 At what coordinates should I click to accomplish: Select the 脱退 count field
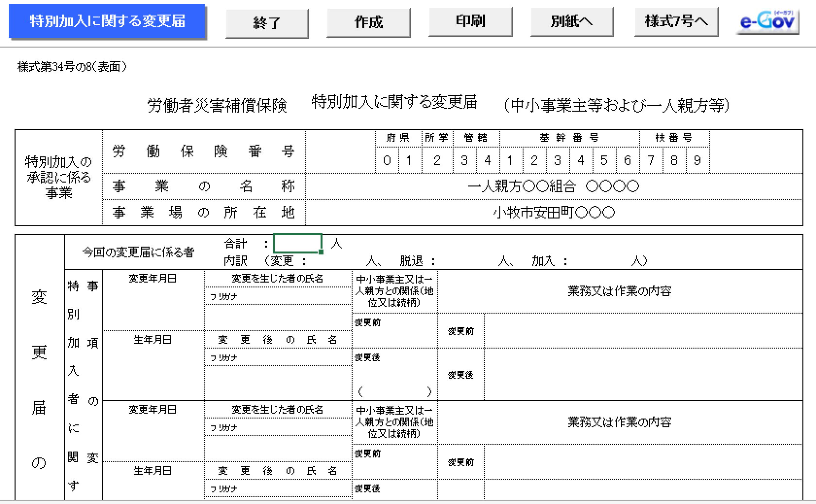467,261
